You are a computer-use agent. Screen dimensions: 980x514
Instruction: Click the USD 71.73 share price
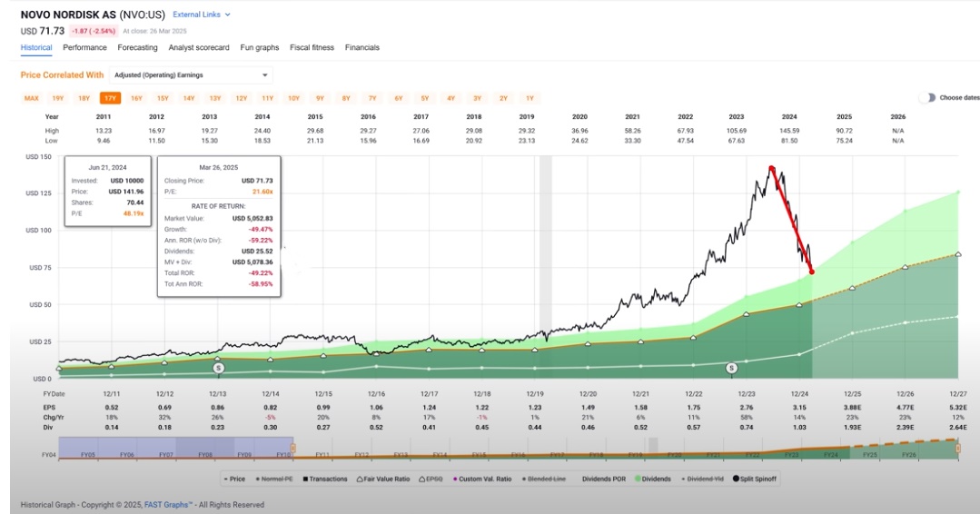pyautogui.click(x=43, y=31)
